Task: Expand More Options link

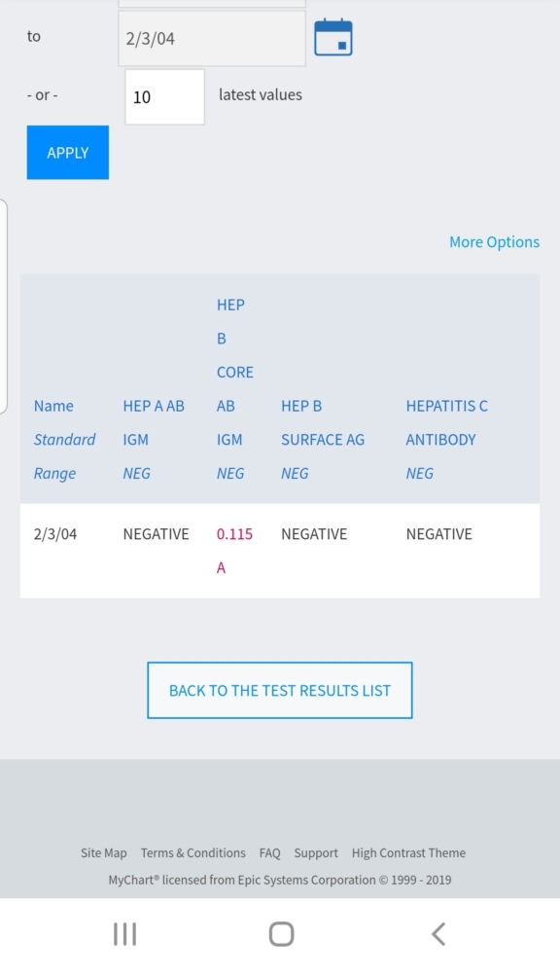Action: pos(494,242)
